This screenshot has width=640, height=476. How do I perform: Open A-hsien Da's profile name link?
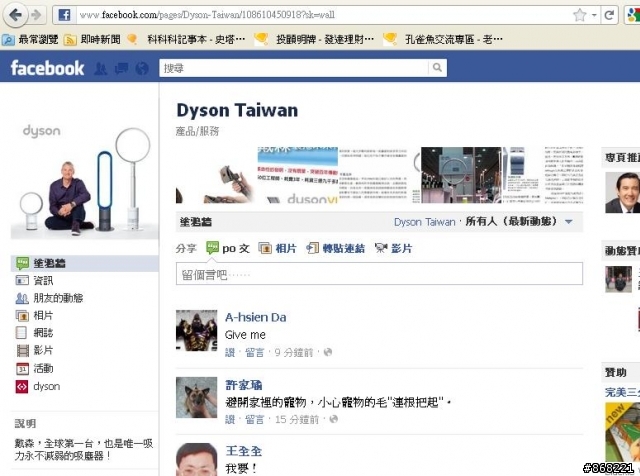point(256,317)
